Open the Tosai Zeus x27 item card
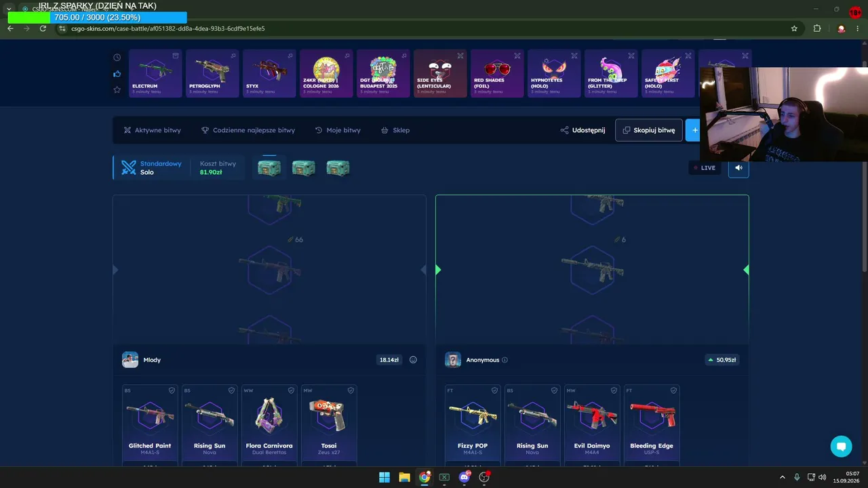The height and width of the screenshot is (488, 868). point(329,425)
